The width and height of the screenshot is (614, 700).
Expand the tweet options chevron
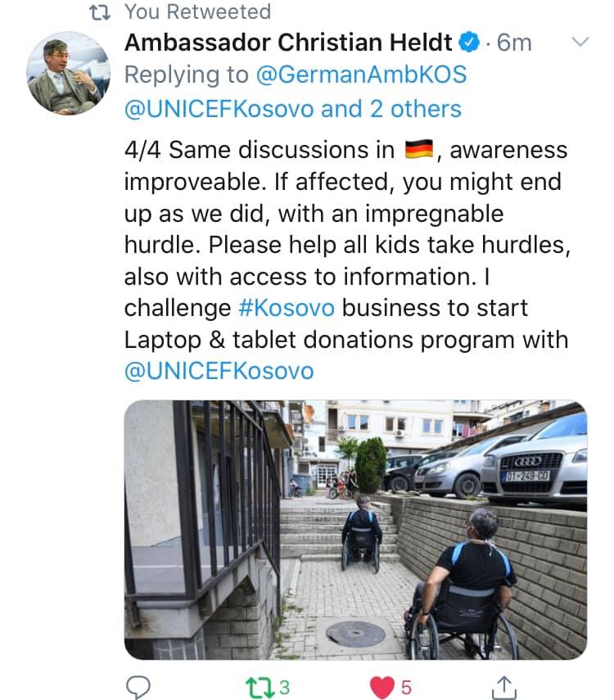coord(580,42)
